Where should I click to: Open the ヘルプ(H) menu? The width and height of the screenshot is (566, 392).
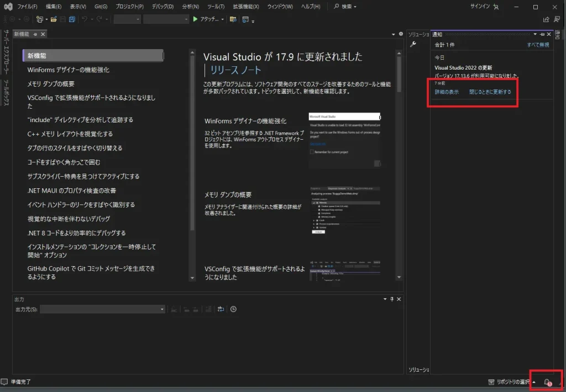(x=311, y=7)
